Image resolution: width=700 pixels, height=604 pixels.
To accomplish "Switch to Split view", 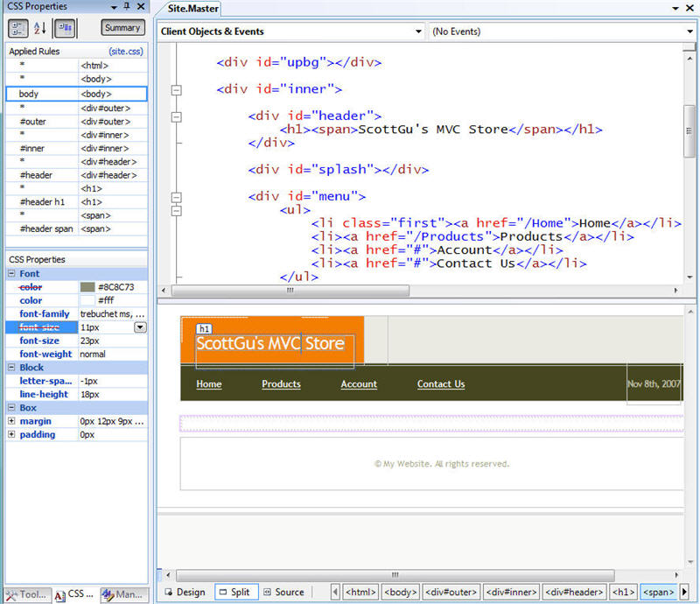I will point(235,592).
